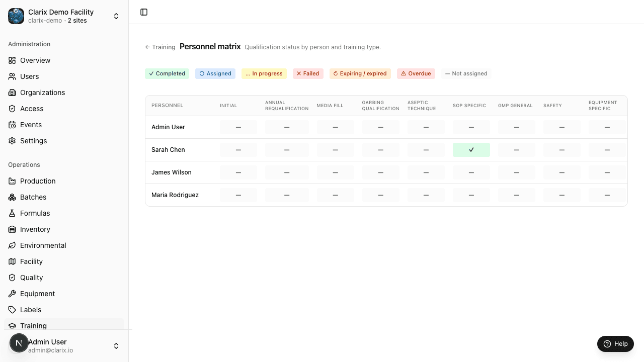Click James Wilson's Media Fill cell

[x=336, y=172]
